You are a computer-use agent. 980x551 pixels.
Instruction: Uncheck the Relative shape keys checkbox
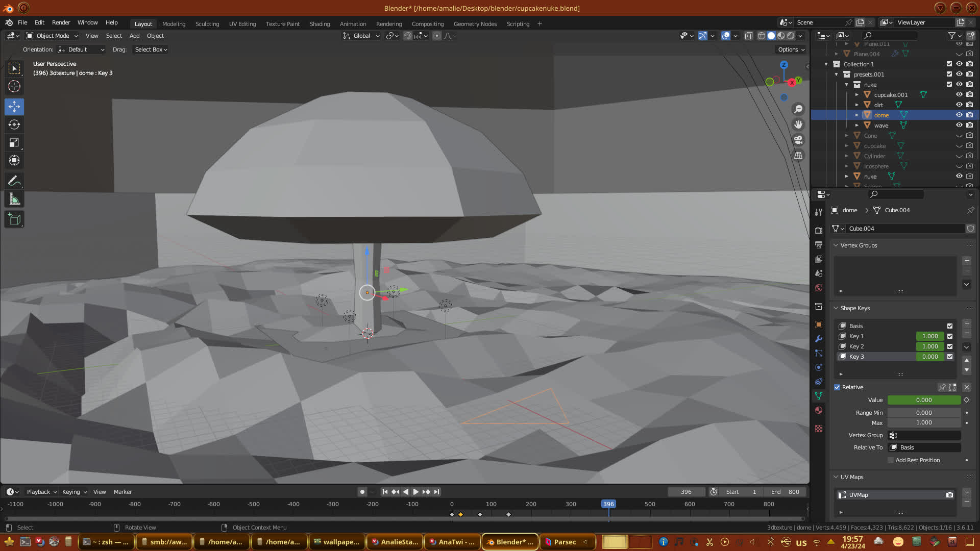pos(837,387)
